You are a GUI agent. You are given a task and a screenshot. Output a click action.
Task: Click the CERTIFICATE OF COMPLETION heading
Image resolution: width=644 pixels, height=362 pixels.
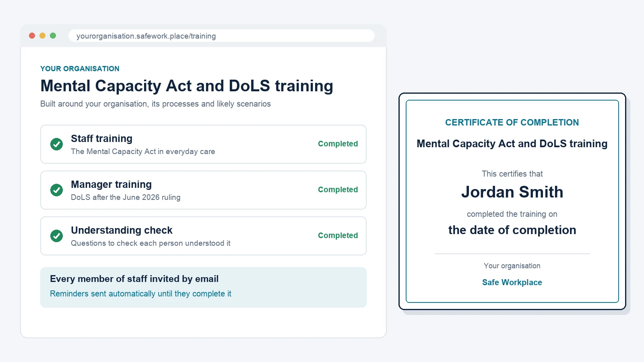[512, 123]
